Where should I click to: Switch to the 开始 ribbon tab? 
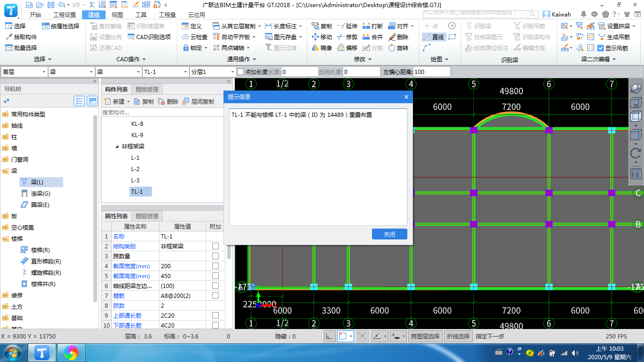[35, 15]
